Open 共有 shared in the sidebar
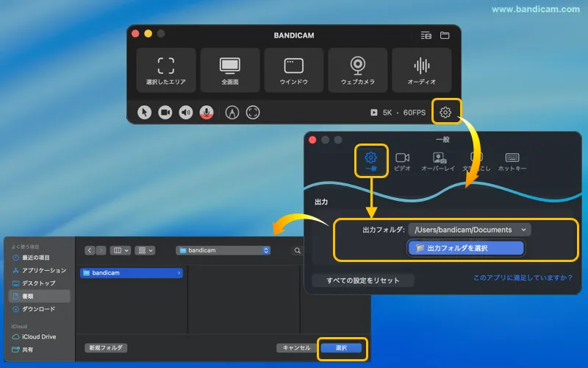588x368 pixels. click(23, 350)
